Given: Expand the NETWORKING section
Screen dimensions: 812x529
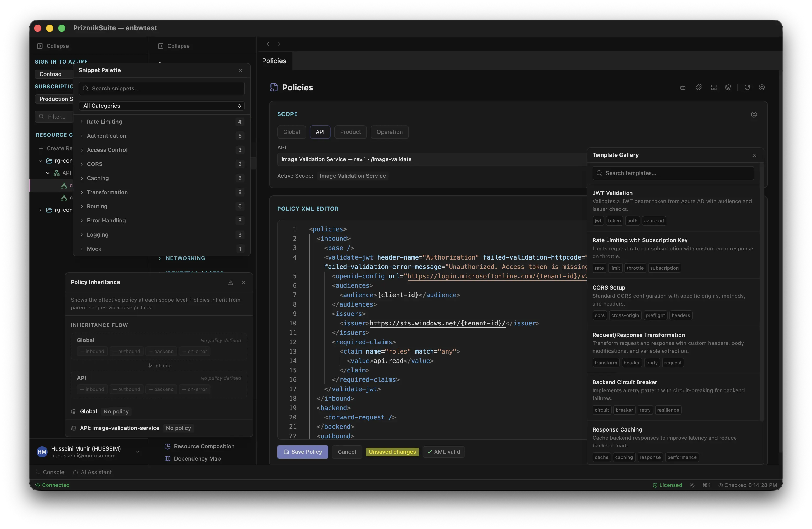Looking at the screenshot, I should coord(182,258).
